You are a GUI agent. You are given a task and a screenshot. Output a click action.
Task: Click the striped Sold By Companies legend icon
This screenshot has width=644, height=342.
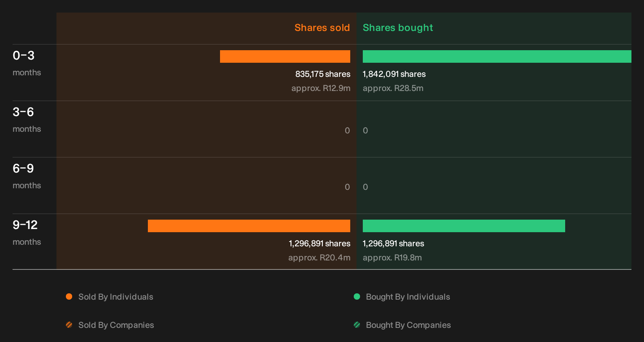tap(69, 325)
